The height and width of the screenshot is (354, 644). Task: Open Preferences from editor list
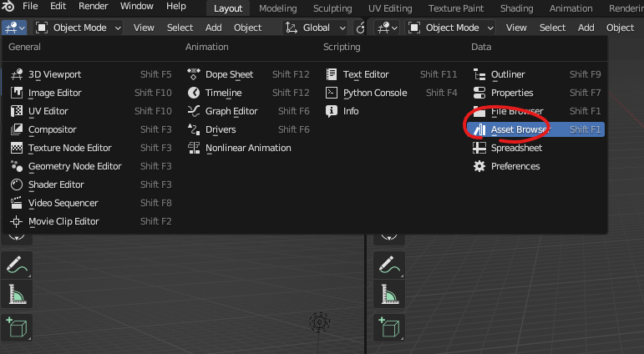[x=536, y=166]
